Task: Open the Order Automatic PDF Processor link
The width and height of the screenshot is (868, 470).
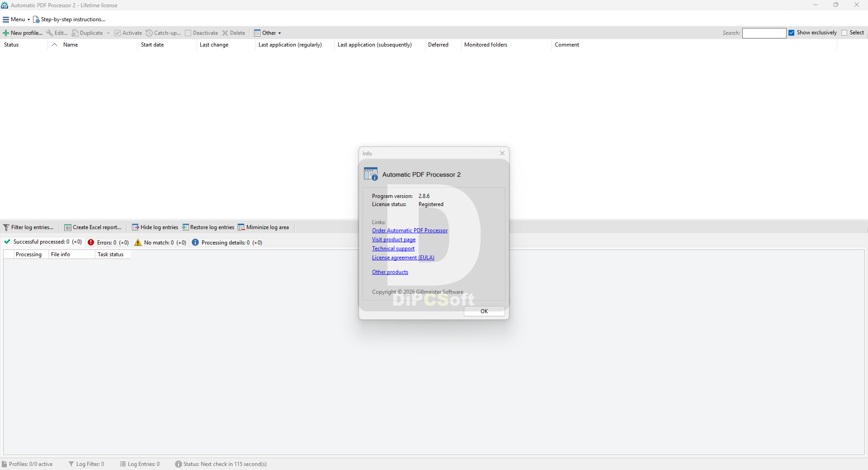Action: click(410, 230)
